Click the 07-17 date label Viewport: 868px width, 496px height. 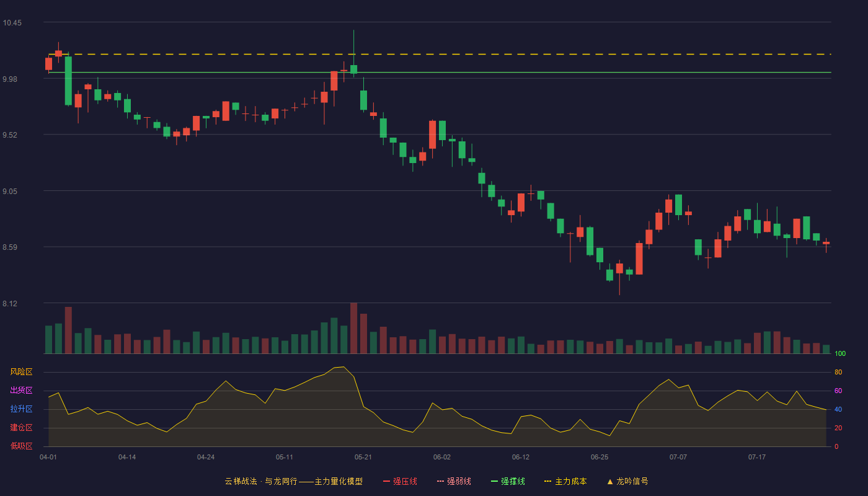point(757,457)
